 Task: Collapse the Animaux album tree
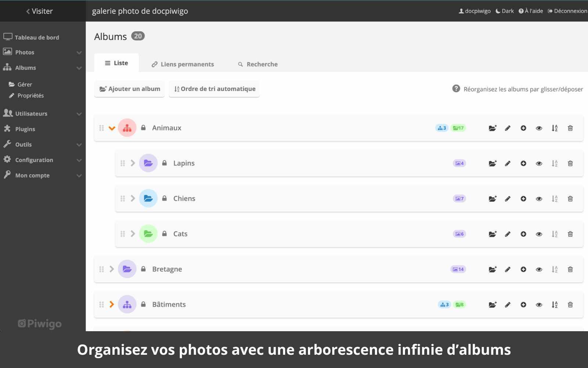point(111,128)
